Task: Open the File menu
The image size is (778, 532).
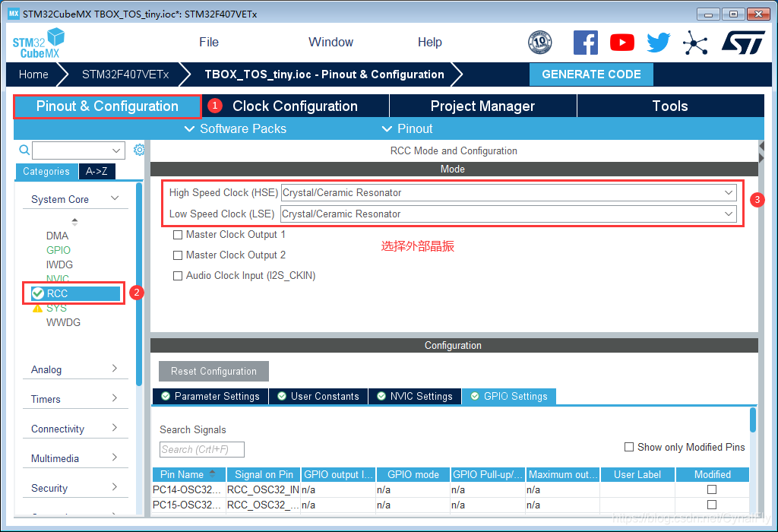Action: pos(209,43)
